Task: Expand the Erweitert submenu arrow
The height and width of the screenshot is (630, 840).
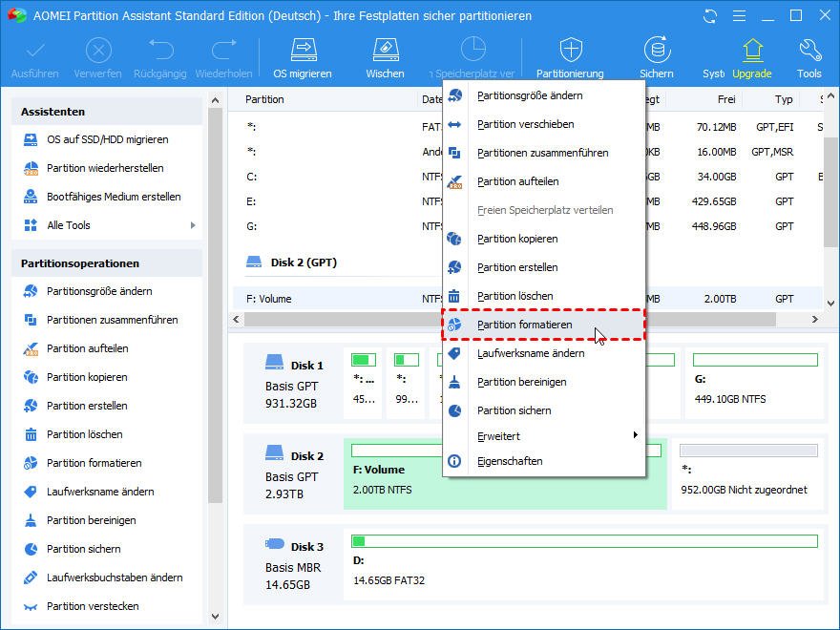Action: (636, 435)
